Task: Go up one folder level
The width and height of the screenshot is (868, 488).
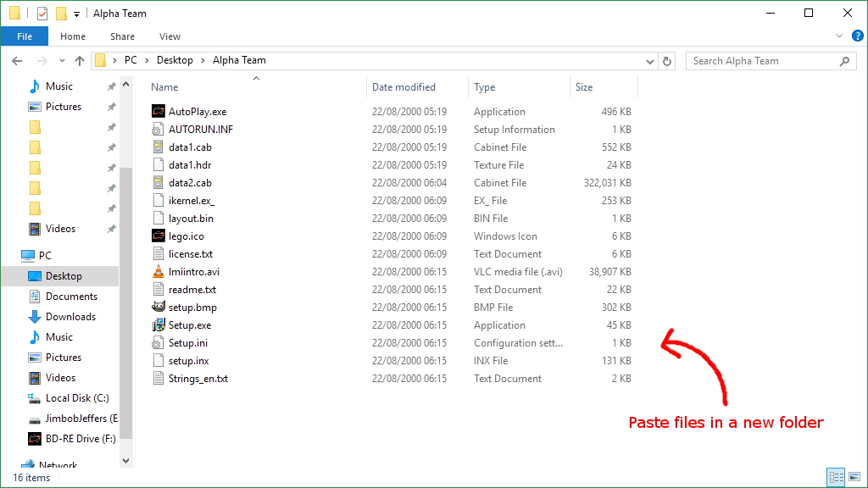Action: (x=80, y=61)
